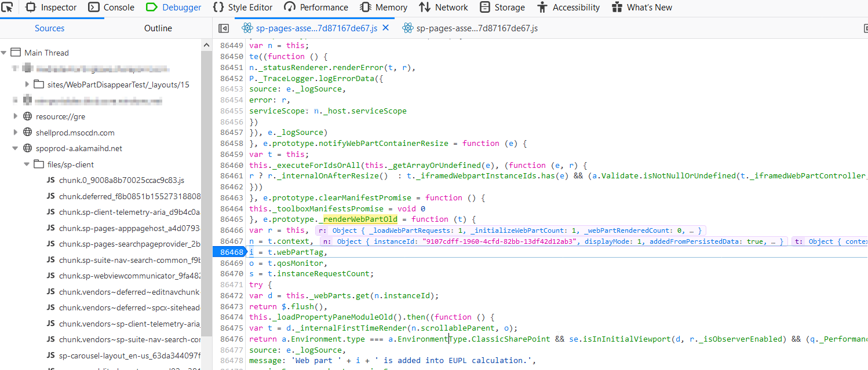Click the resource://gre globe icon
This screenshot has width=868, height=370.
[x=27, y=116]
